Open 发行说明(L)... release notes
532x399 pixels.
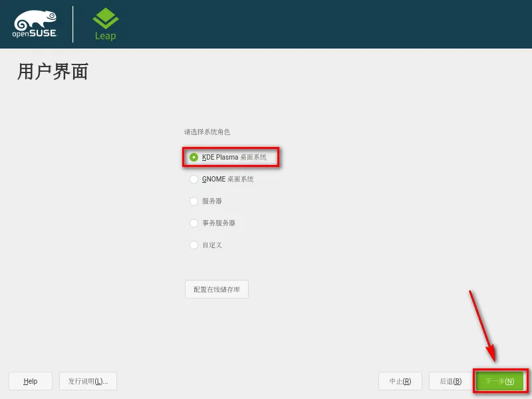88,381
